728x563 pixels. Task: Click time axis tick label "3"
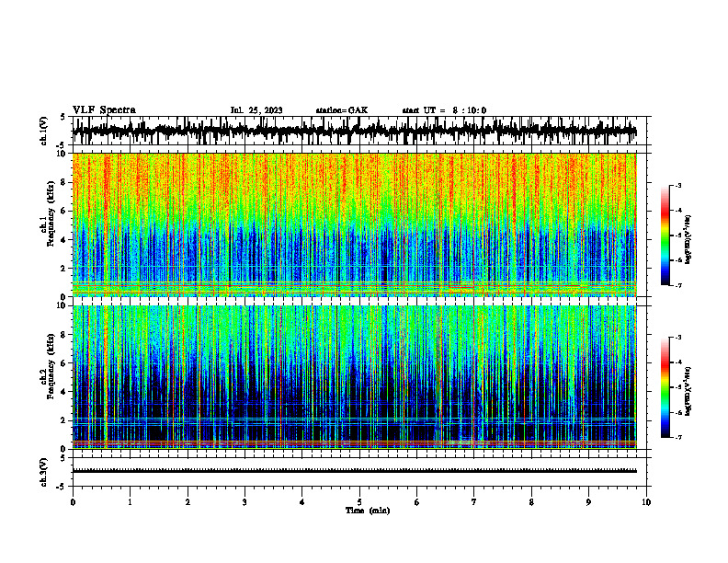point(245,502)
